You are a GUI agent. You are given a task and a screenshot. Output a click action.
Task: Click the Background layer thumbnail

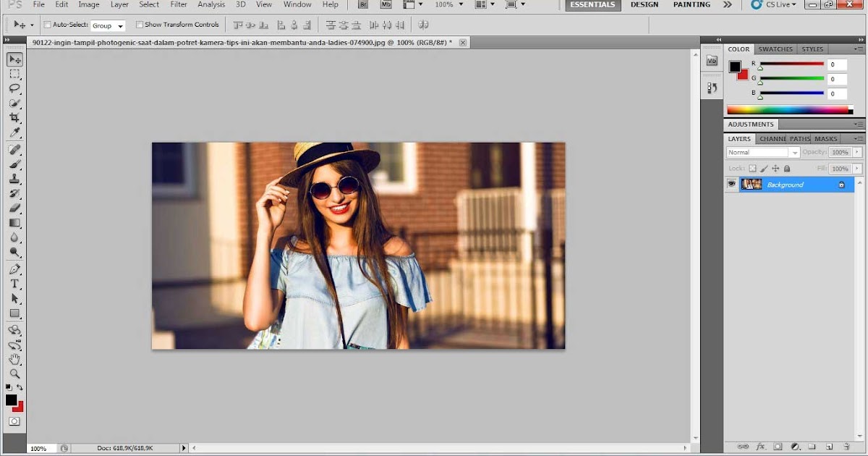click(x=752, y=184)
